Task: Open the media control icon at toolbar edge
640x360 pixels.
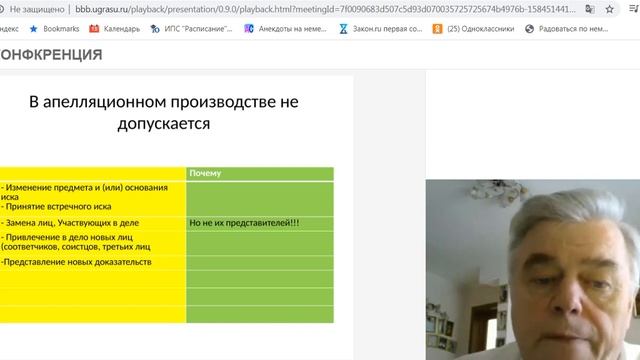Action: click(x=634, y=9)
